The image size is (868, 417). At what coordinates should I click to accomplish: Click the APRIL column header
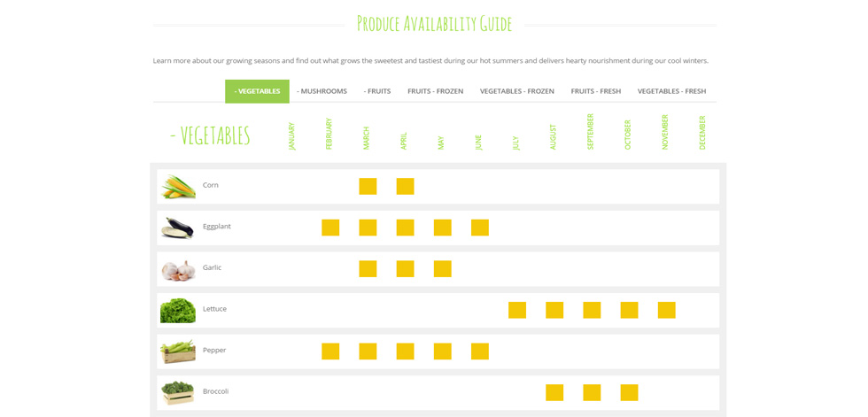404,141
